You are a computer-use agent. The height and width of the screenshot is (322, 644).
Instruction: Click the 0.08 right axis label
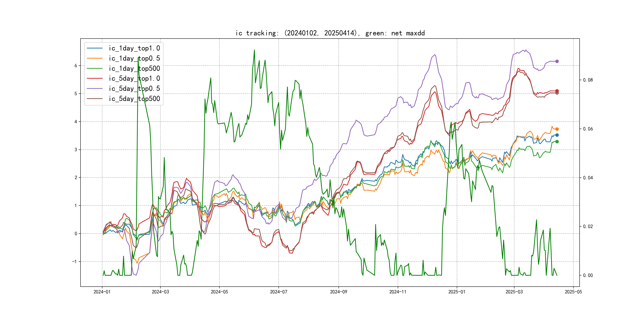pos(588,80)
